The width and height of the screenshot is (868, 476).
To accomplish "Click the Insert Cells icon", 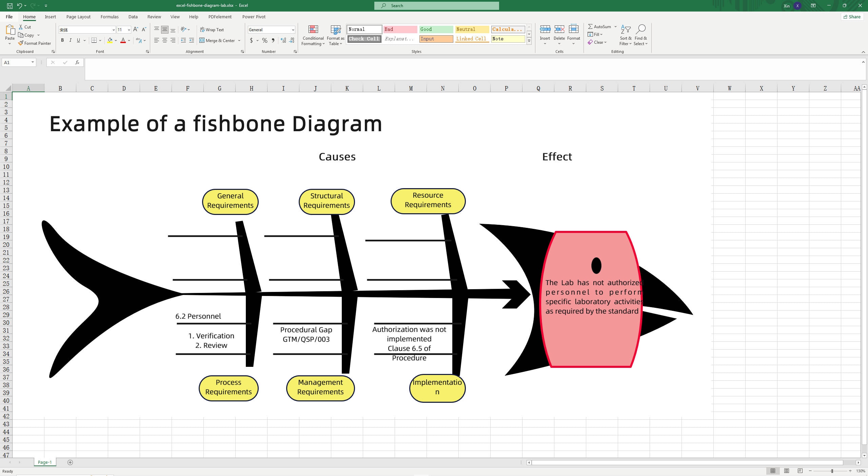I will pyautogui.click(x=545, y=29).
